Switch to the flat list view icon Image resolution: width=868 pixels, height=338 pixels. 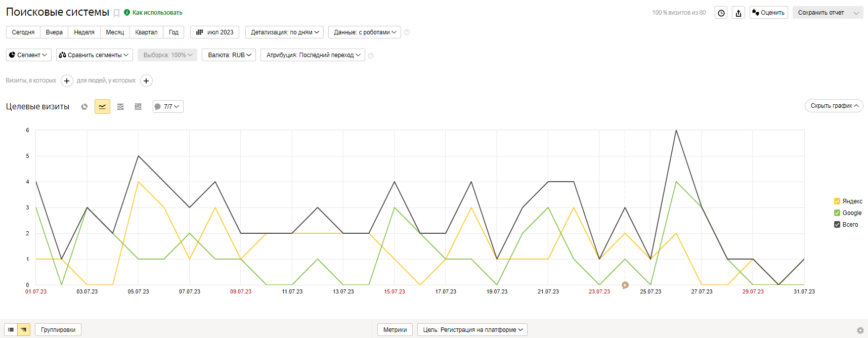[11, 330]
